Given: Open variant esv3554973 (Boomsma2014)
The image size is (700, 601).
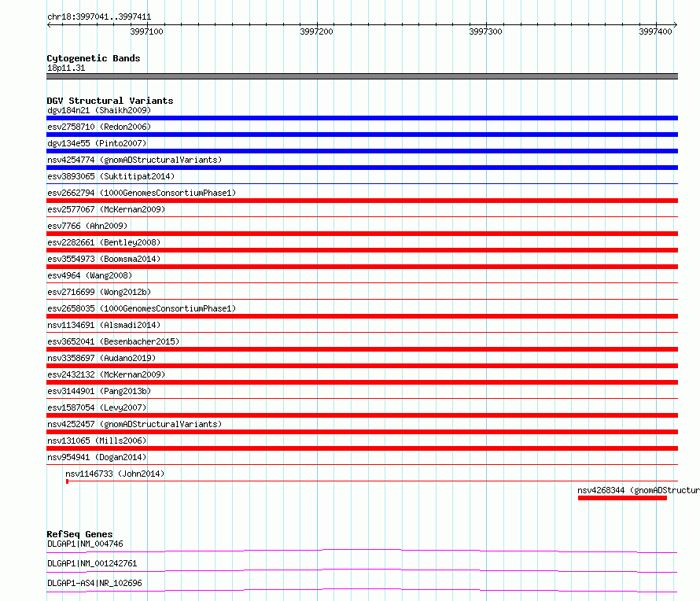Looking at the screenshot, I should click(104, 259).
